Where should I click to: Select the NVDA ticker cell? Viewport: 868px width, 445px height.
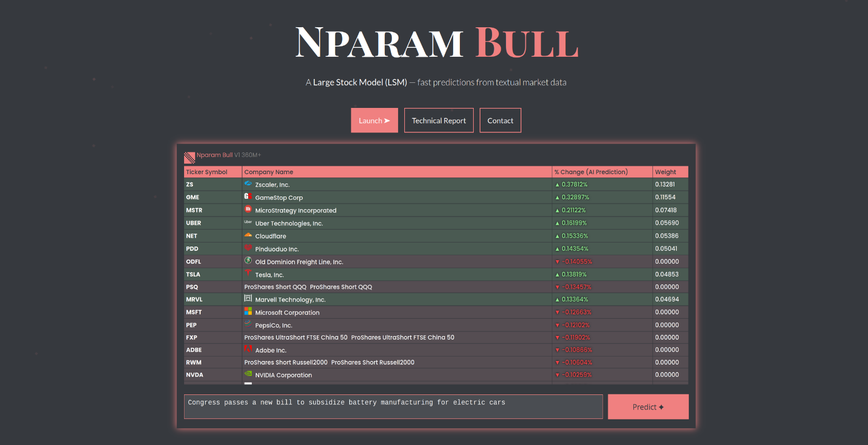click(213, 375)
